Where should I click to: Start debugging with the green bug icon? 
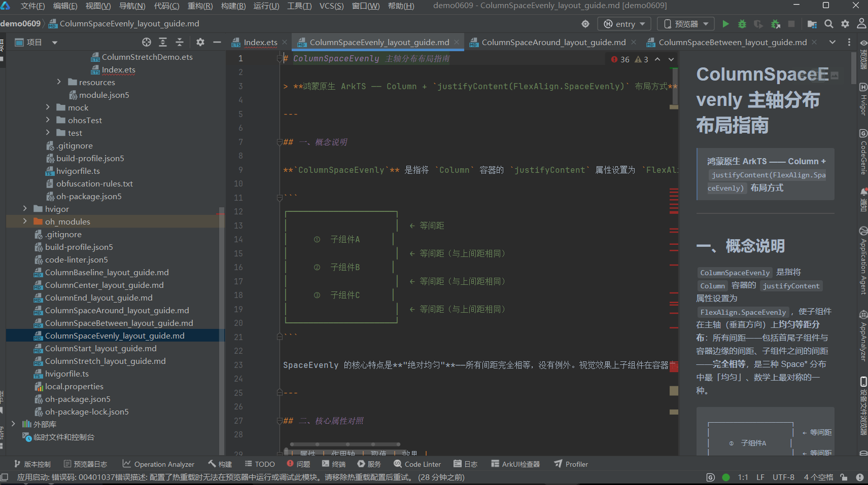[x=742, y=24]
